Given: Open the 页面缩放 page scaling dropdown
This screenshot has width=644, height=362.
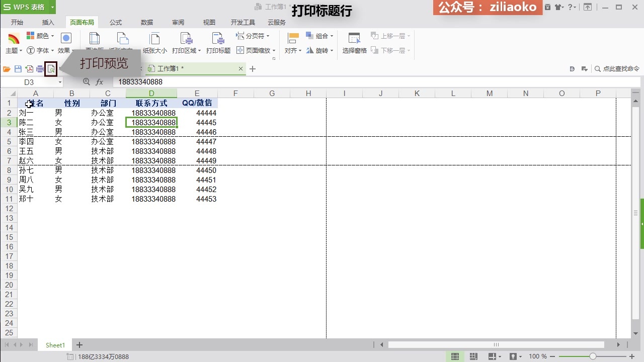Looking at the screenshot, I should pyautogui.click(x=256, y=51).
